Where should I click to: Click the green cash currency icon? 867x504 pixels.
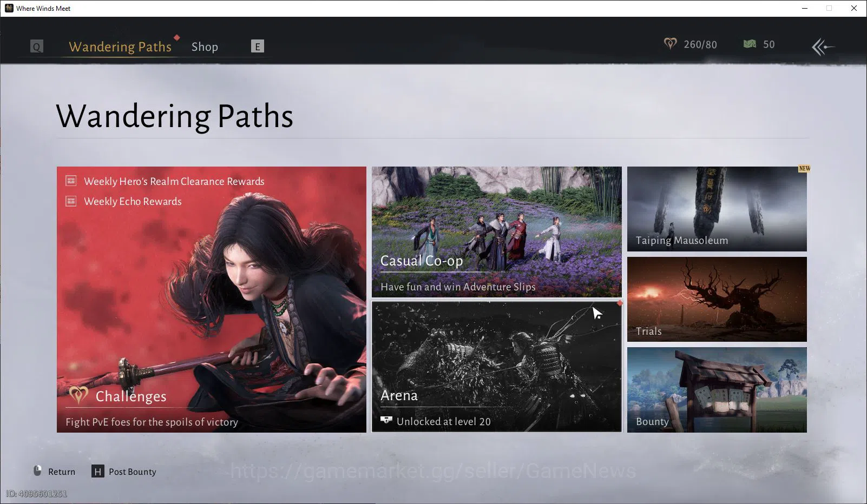point(750,44)
